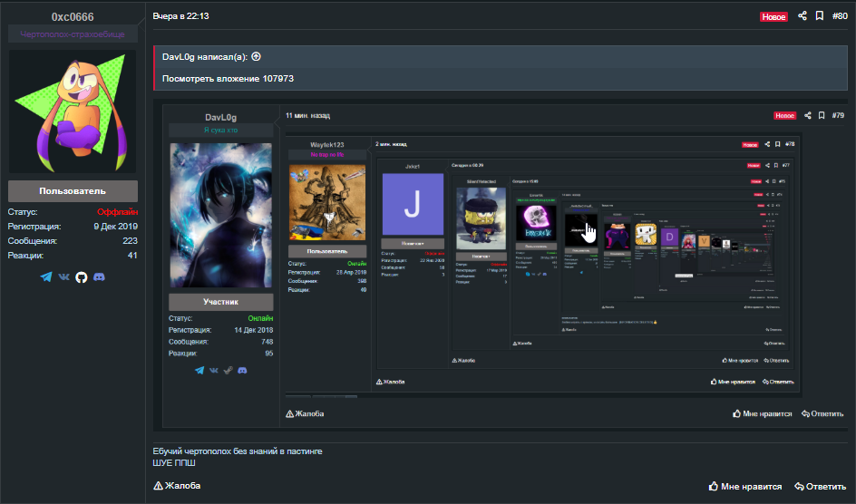Screen dimensions: 856x504
Task: Open 0xc0666's GitHub profile icon
Action: [x=81, y=276]
